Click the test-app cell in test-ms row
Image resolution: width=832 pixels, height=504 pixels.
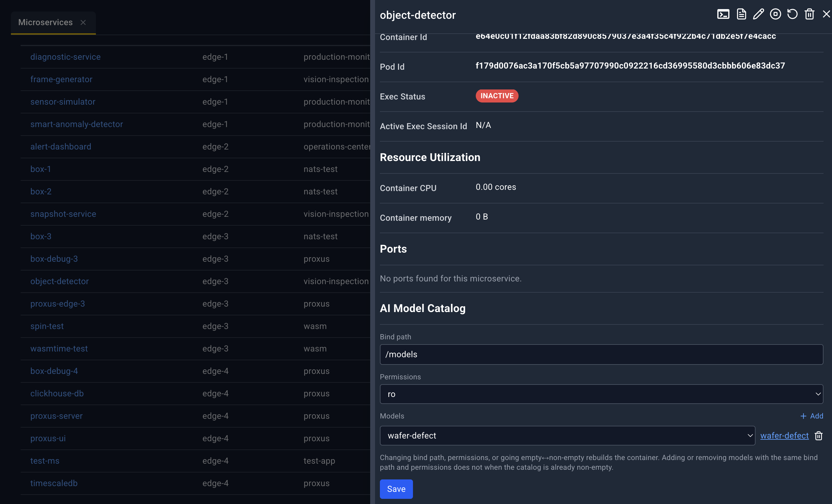click(319, 461)
